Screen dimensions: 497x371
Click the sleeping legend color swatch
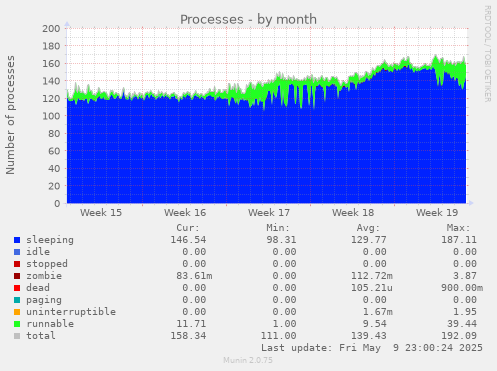coord(17,240)
